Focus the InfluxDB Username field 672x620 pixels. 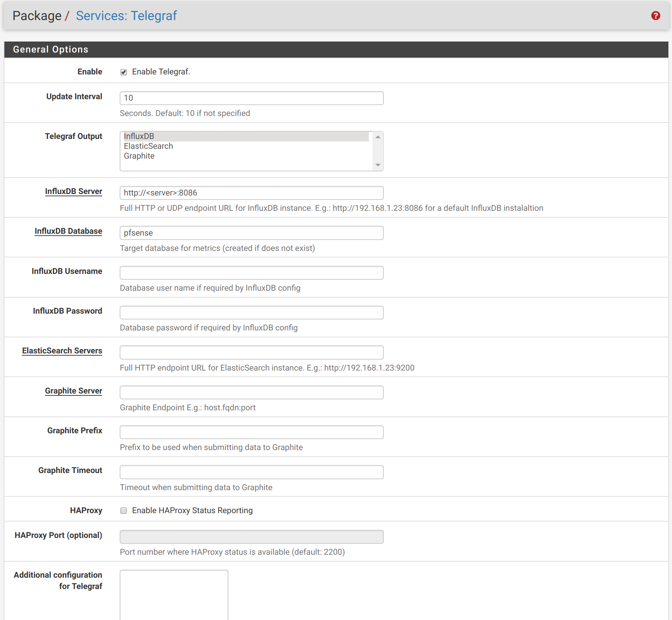(x=251, y=273)
